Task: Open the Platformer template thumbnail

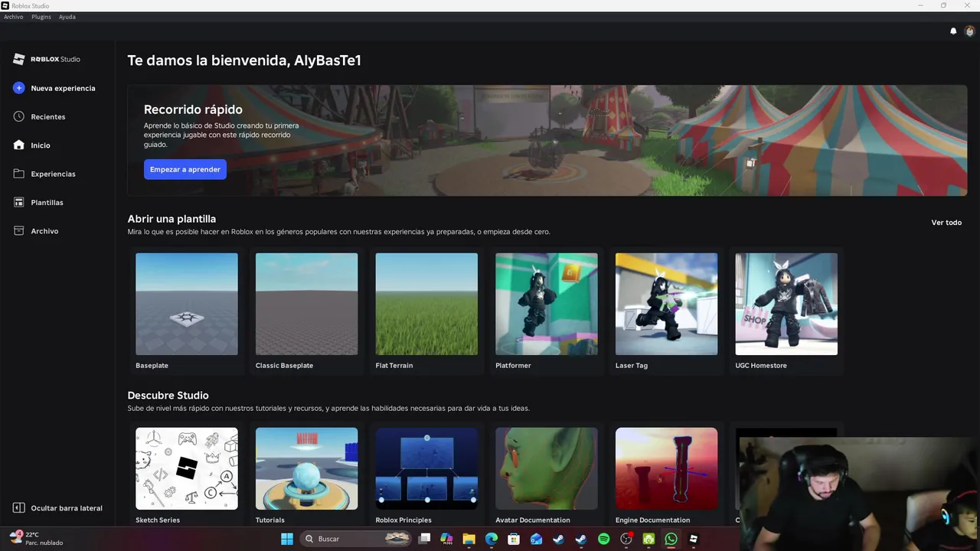Action: point(547,304)
